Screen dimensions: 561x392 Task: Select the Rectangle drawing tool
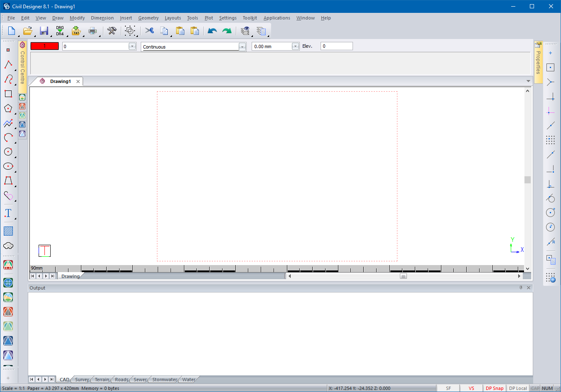coord(8,94)
